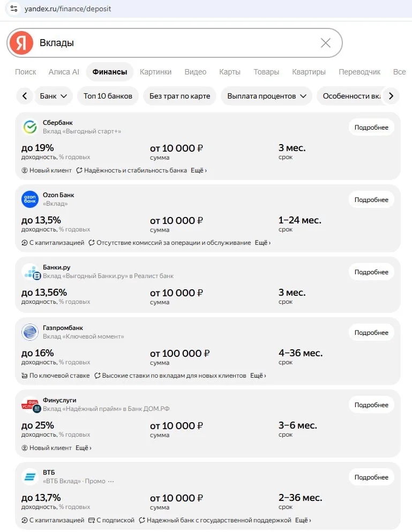
Task: Click 'Подробнее' for Gazprombank deposit
Action: [x=371, y=333]
